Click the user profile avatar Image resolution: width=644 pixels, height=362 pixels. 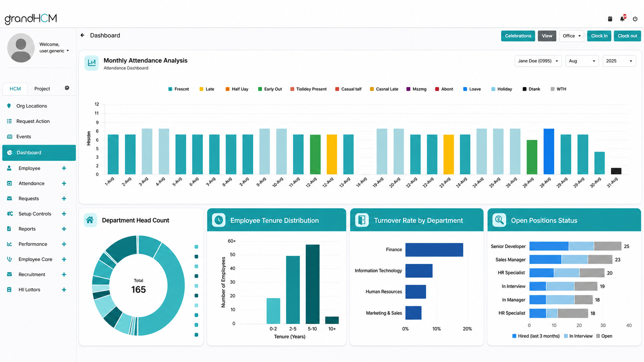click(21, 48)
